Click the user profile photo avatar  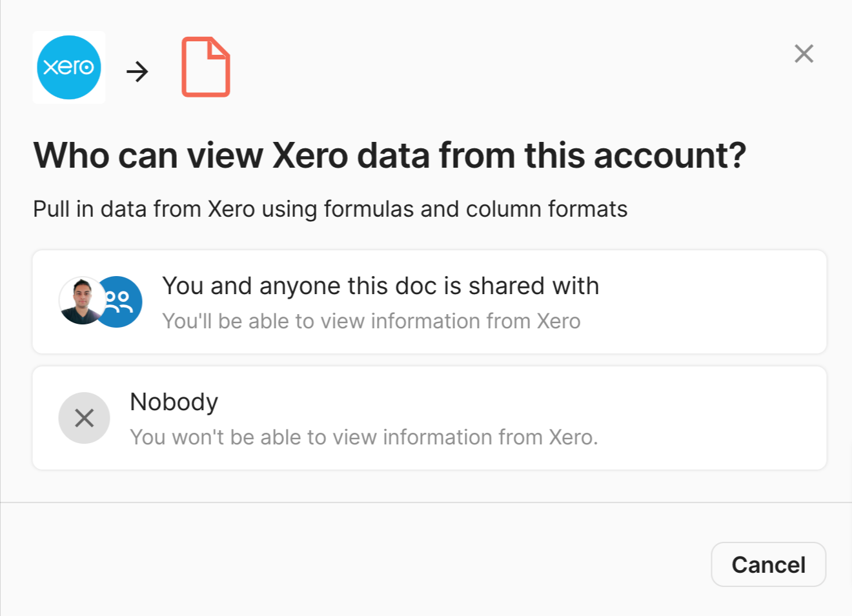click(81, 301)
